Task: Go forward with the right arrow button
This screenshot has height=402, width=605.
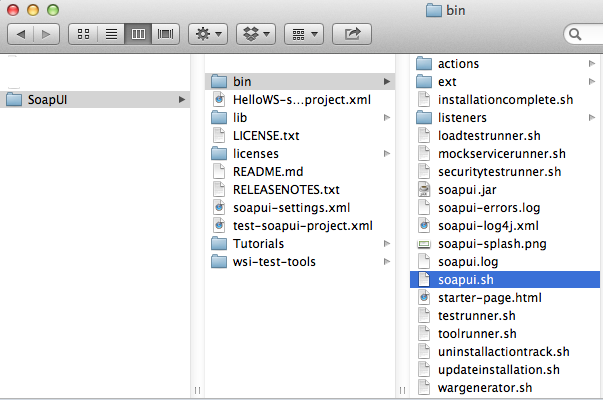Action: [46, 34]
